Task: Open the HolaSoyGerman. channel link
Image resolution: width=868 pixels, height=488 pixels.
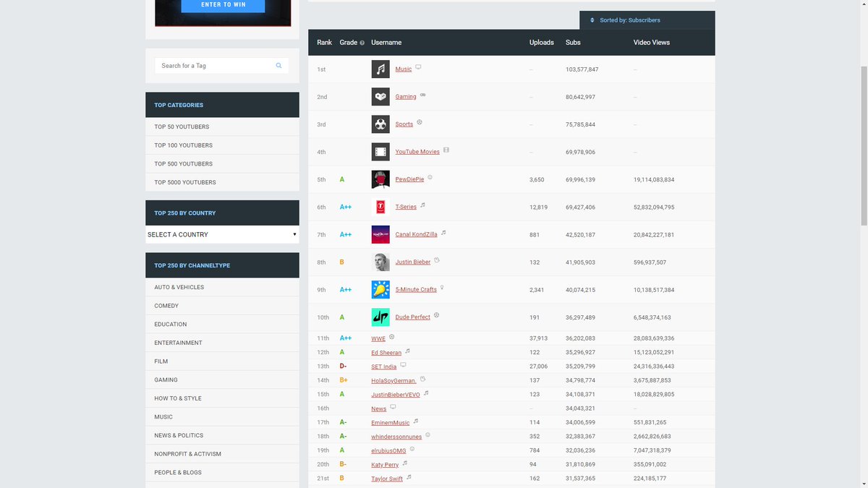Action: [393, 380]
